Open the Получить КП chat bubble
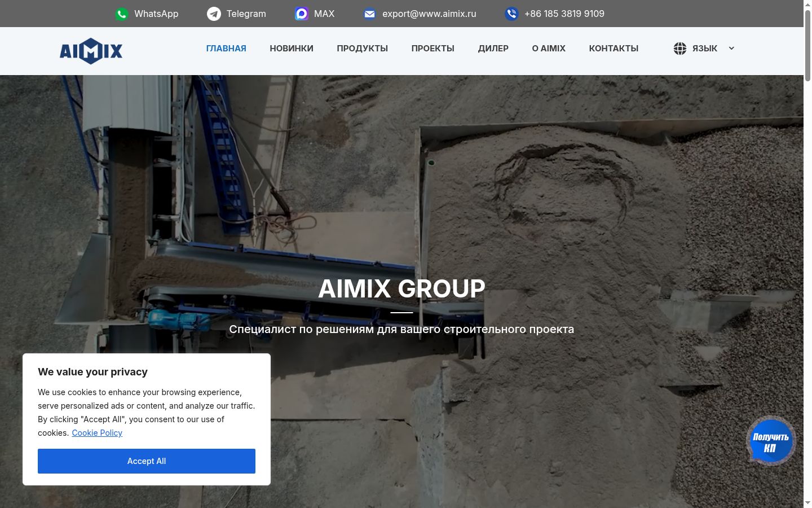The height and width of the screenshot is (508, 812). click(x=770, y=441)
